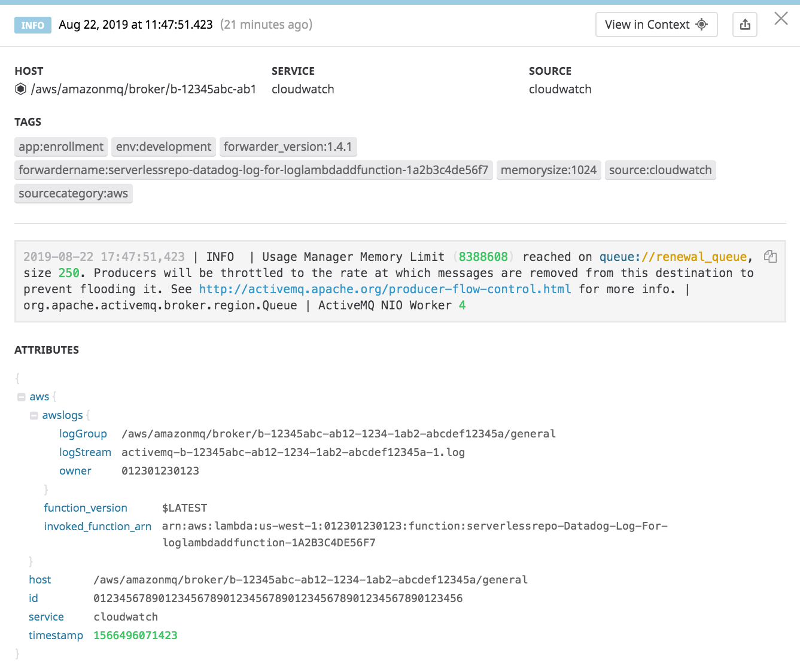
Task: Collapse the aws attribute node
Action: 20,396
